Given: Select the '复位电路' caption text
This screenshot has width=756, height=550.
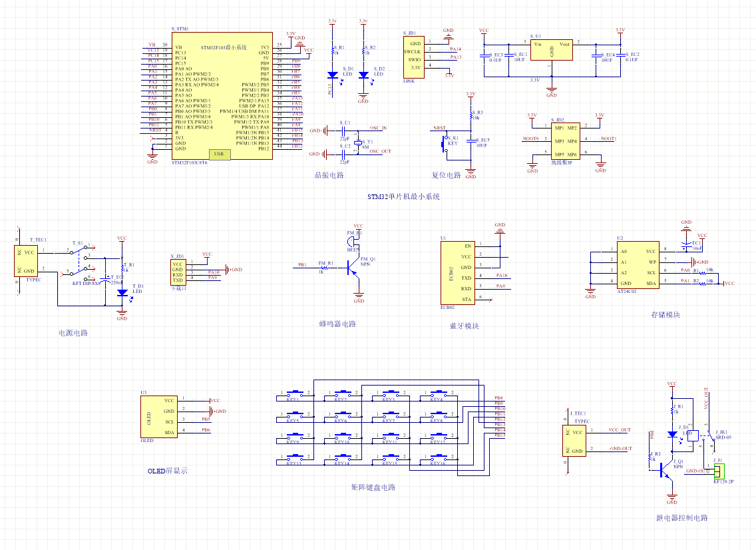Looking at the screenshot, I should point(447,175).
